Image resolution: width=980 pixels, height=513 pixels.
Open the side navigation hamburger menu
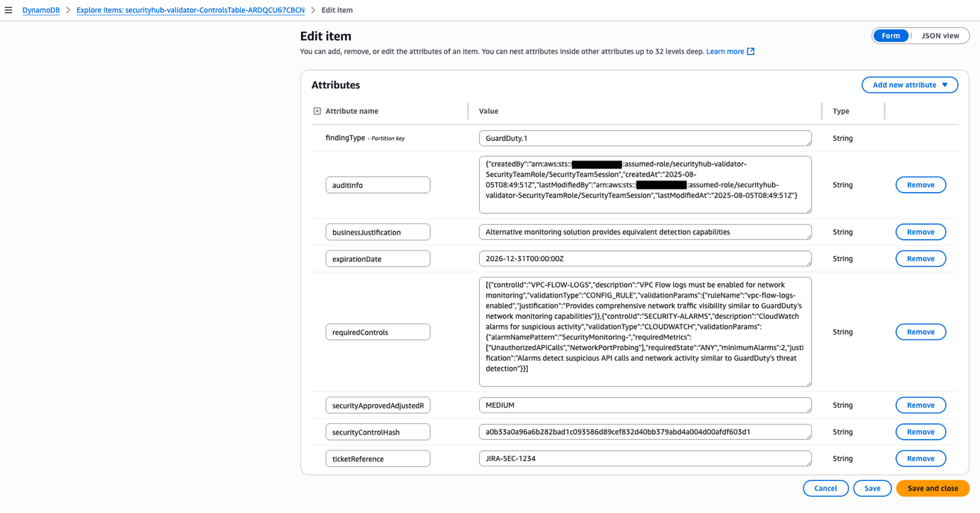click(9, 10)
